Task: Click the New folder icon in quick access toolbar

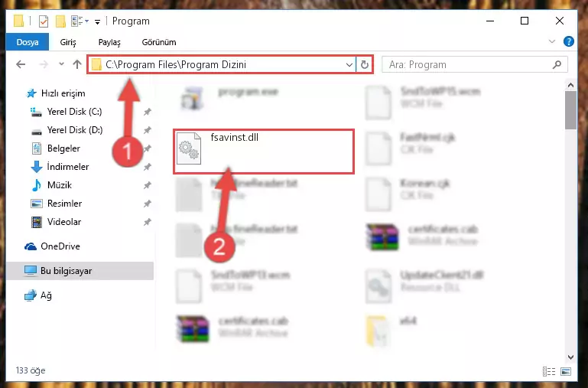Action: [x=60, y=21]
